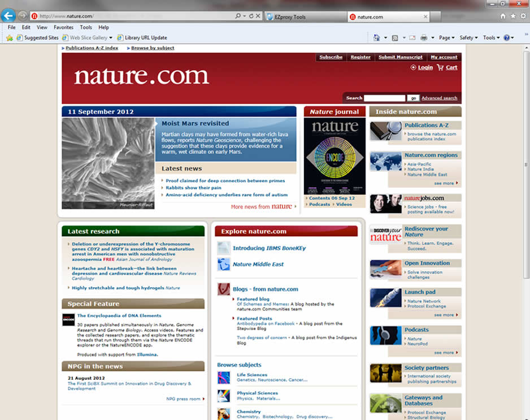The height and width of the screenshot is (420, 530).
Task: Click the Blogs from nature.com icon
Action: click(x=224, y=289)
